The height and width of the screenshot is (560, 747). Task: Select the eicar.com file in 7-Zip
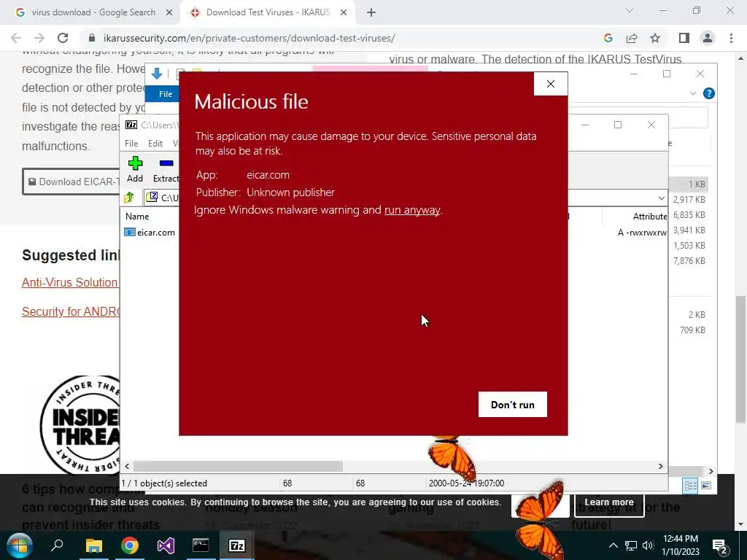[150, 233]
